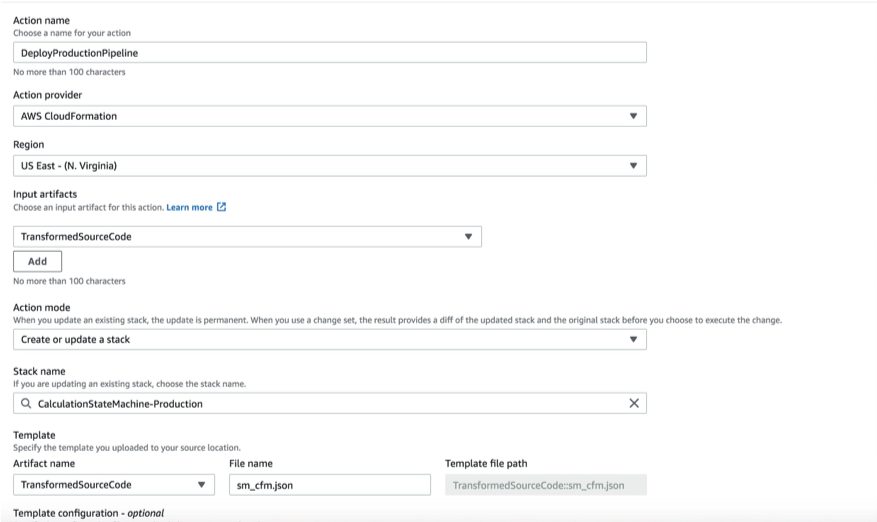
Task: Open the Action provider dropdown
Action: coord(330,116)
